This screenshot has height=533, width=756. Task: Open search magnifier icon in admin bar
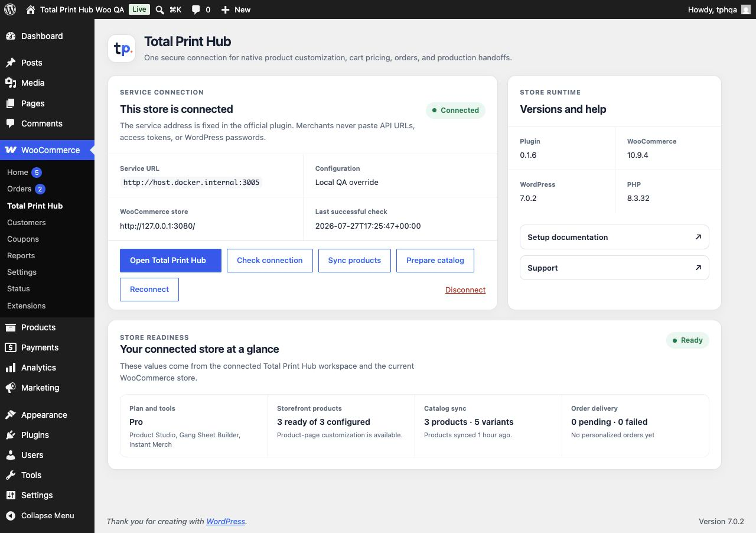pos(160,9)
